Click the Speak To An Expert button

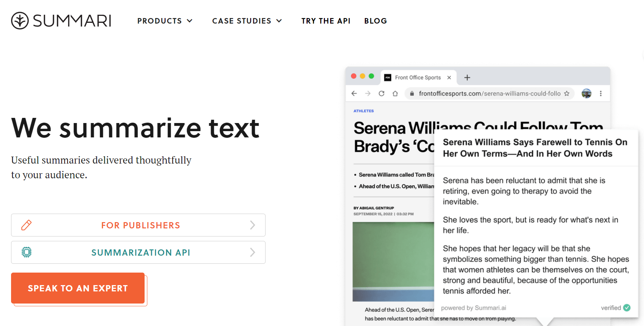(78, 288)
